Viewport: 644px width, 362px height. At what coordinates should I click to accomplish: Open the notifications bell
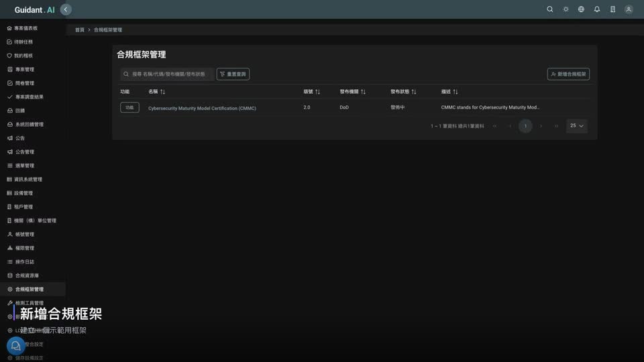[x=597, y=9]
